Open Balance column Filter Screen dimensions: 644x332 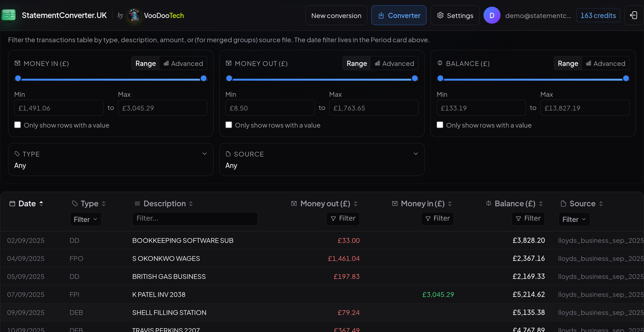(528, 218)
